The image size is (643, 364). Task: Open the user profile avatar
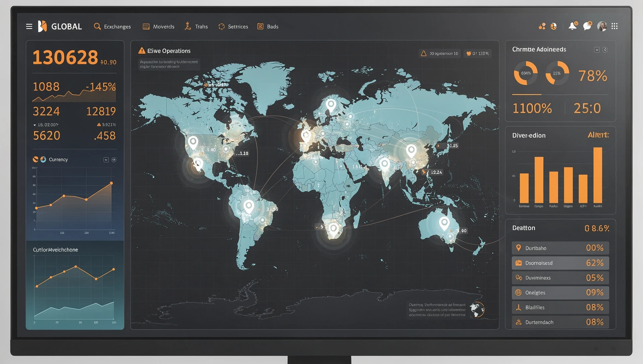pyautogui.click(x=602, y=26)
